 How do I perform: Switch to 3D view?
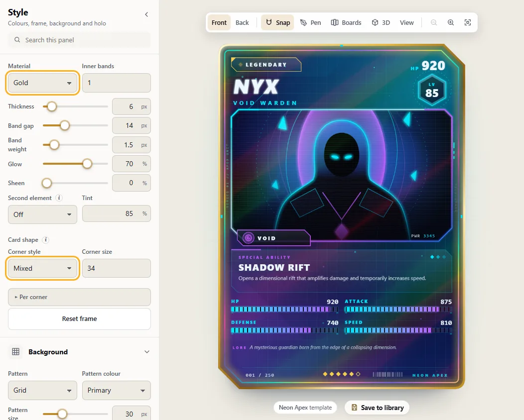pyautogui.click(x=381, y=22)
